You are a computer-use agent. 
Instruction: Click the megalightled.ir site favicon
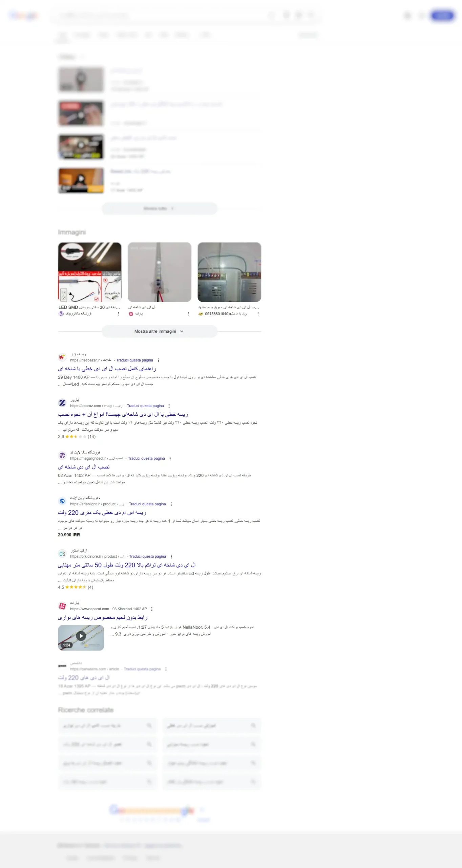tap(62, 455)
